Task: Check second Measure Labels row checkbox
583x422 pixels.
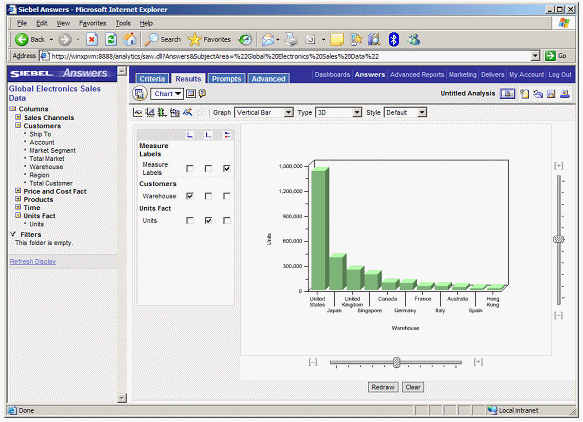Action: (208, 168)
